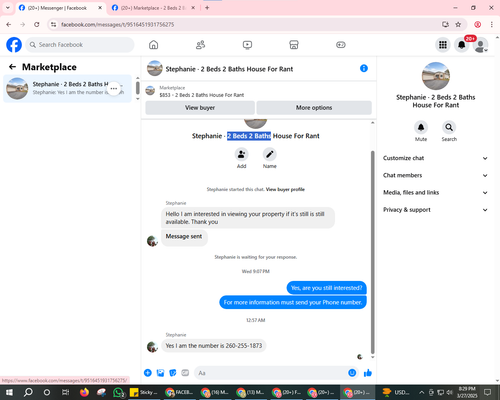Open the Friends icon in top navigation
500x400 pixels.
pyautogui.click(x=200, y=45)
